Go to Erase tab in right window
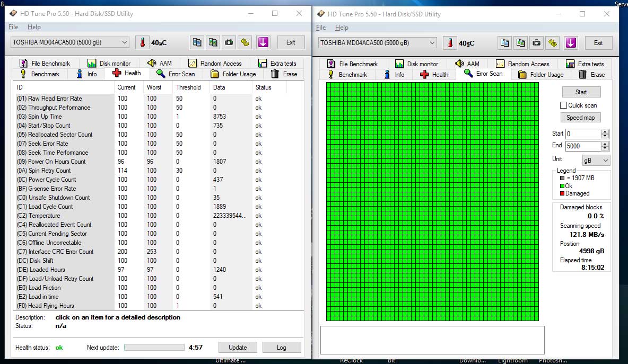The image size is (628, 364). coord(591,74)
